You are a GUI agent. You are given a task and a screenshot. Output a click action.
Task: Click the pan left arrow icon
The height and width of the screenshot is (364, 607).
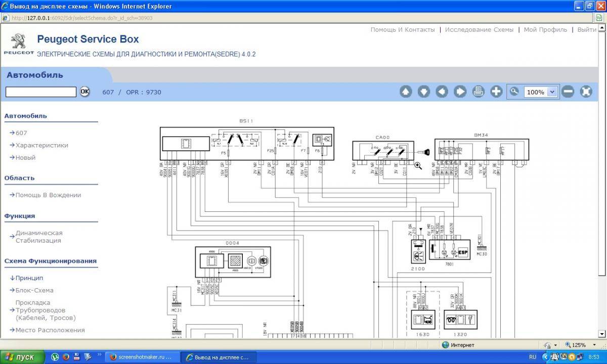(442, 92)
